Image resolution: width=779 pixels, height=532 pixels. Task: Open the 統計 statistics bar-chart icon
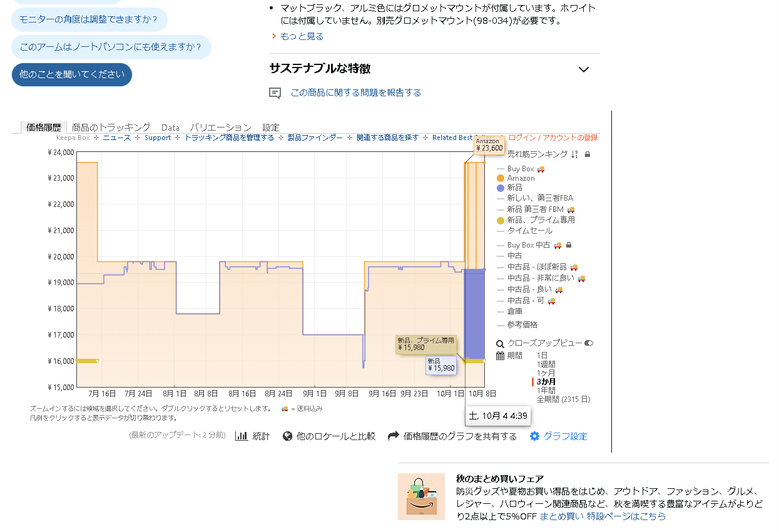click(242, 436)
